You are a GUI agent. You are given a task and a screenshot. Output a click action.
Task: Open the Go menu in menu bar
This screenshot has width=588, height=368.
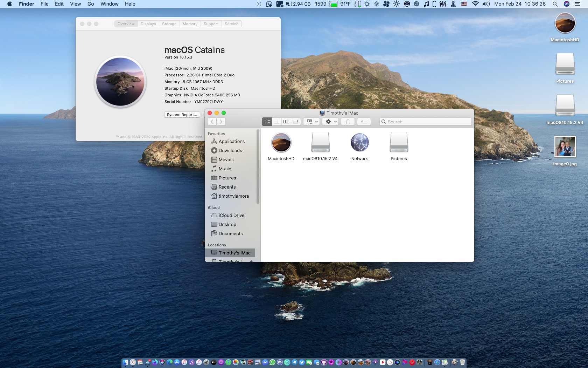[x=91, y=4]
